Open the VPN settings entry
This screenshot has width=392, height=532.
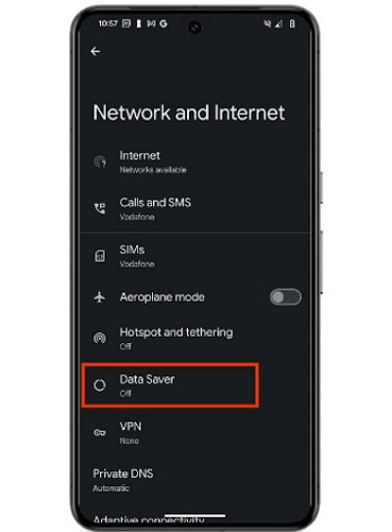[195, 433]
